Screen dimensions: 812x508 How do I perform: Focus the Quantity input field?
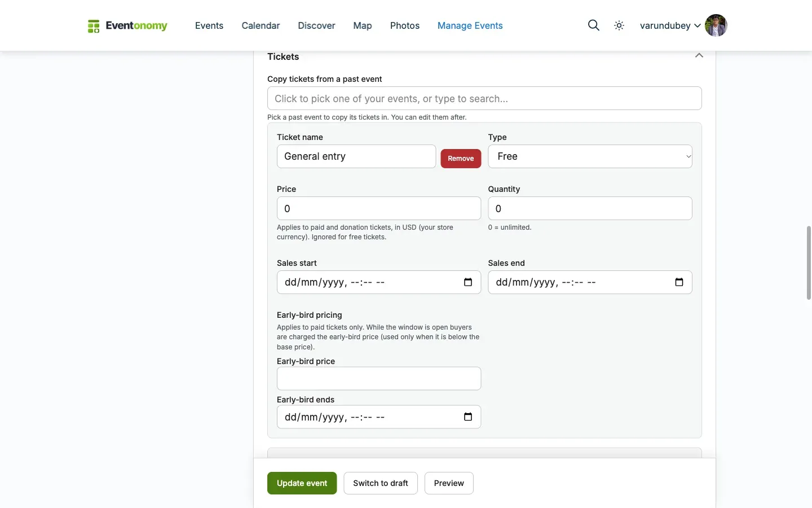(590, 208)
